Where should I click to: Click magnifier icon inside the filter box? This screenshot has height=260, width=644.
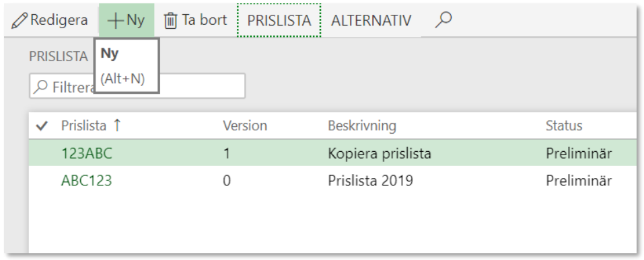[40, 87]
